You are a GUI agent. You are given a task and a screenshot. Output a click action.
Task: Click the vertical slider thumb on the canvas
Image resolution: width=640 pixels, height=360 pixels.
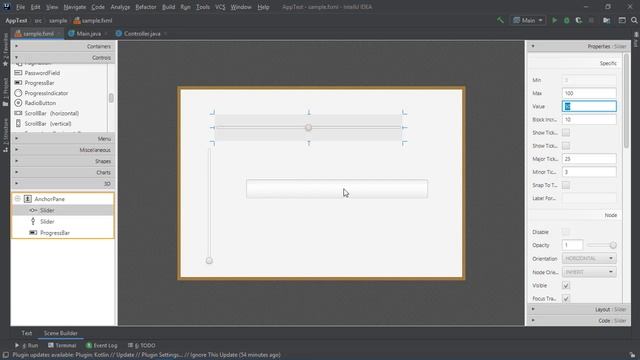(x=209, y=260)
